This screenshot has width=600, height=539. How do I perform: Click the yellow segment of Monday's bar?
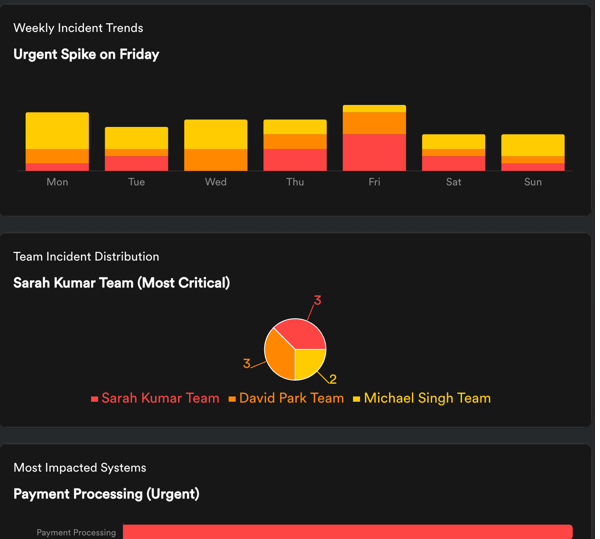click(x=57, y=131)
